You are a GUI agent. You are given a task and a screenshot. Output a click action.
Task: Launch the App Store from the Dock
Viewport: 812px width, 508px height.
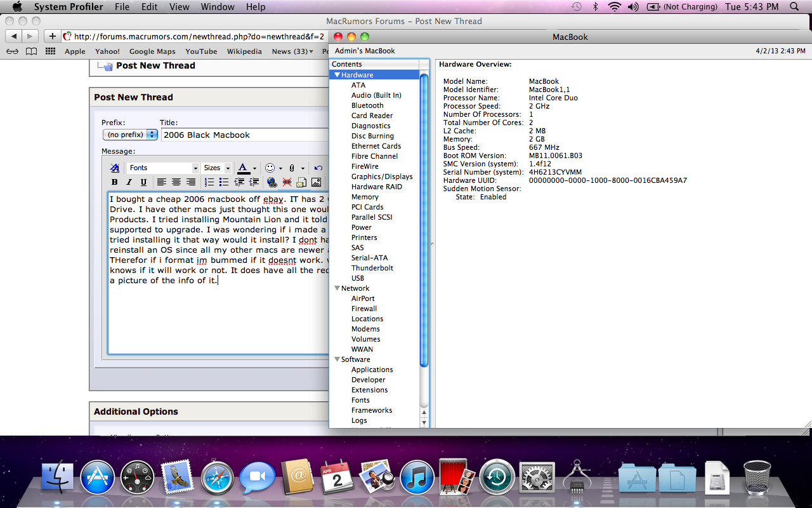pos(97,478)
